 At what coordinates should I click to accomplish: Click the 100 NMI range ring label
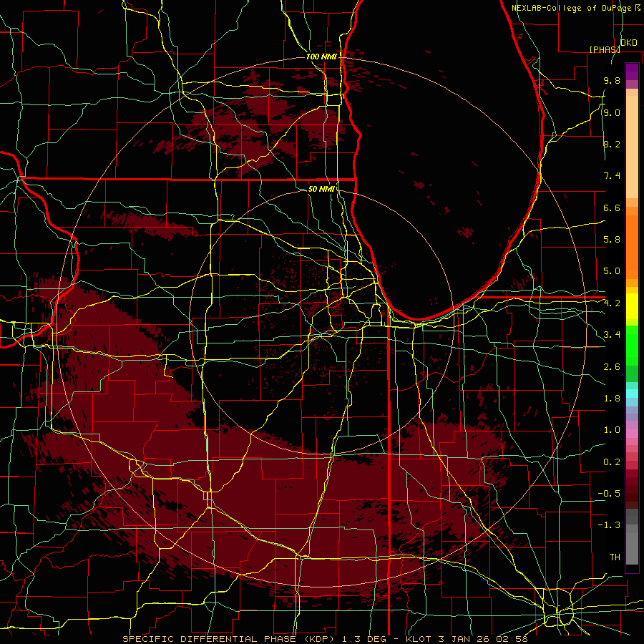click(x=321, y=57)
